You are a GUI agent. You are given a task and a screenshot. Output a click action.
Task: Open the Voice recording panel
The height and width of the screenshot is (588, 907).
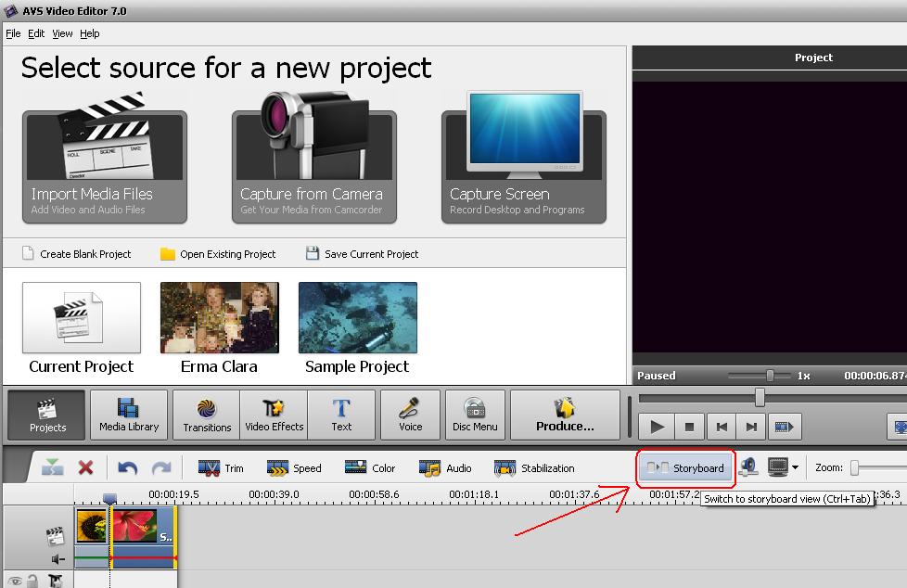[410, 415]
